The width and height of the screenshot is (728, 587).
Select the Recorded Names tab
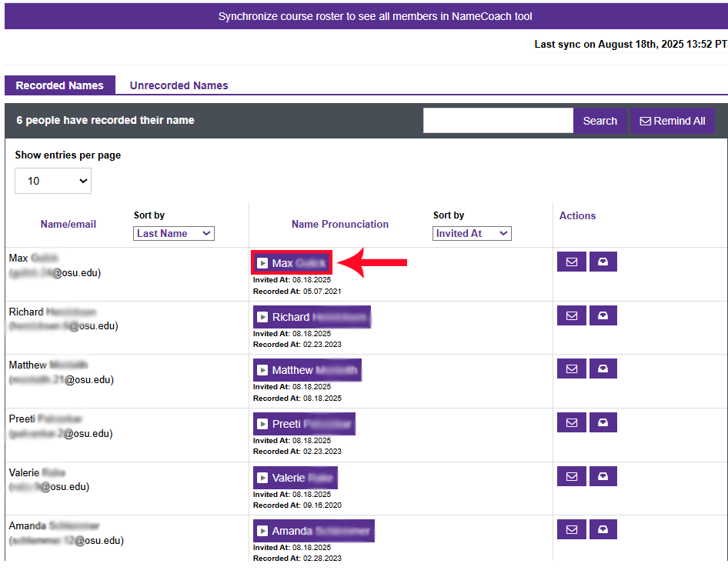coord(59,85)
